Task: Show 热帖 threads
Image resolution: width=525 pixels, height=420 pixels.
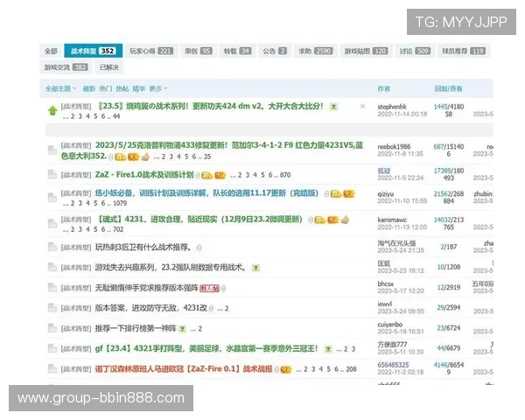Action: [122, 88]
